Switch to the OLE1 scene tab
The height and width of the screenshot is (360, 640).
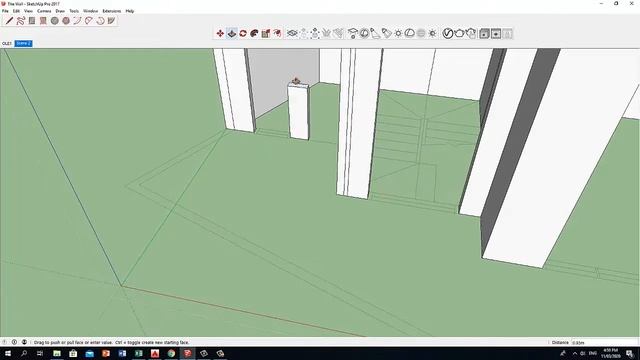click(x=7, y=43)
